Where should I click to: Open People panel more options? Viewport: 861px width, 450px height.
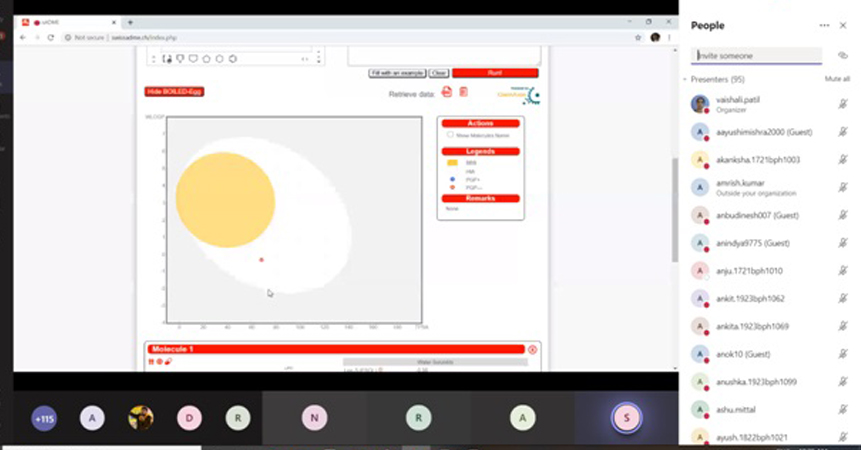pos(824,26)
